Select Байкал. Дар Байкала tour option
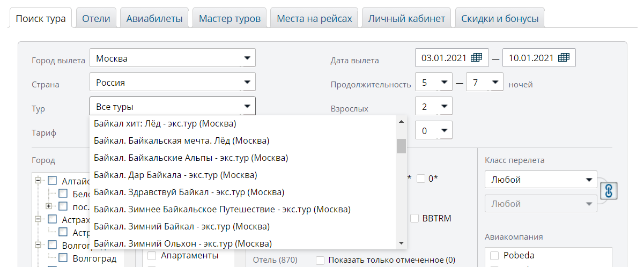Viewport: 644px width, 267px height. click(x=175, y=175)
